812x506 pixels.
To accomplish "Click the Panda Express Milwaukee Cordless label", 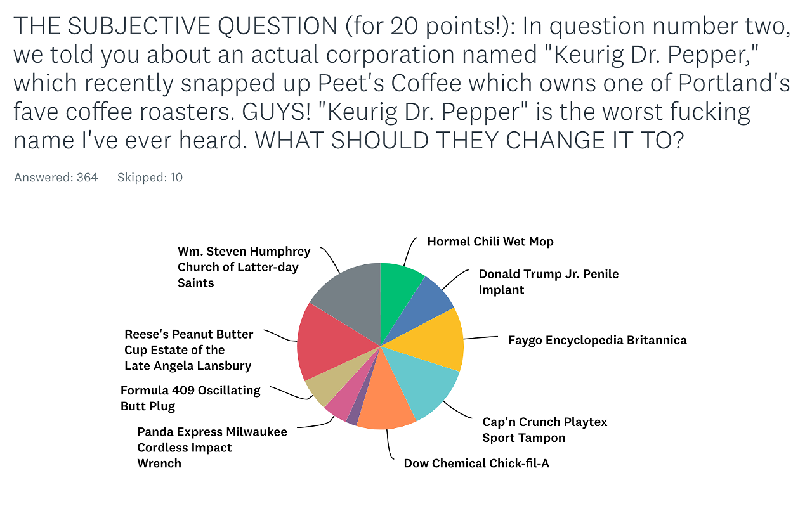I will pyautogui.click(x=212, y=448).
